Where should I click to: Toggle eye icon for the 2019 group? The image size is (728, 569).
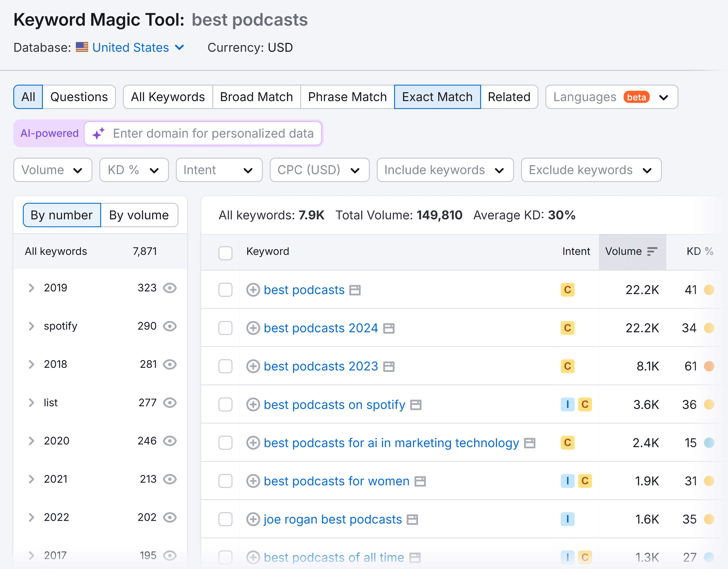click(x=170, y=288)
